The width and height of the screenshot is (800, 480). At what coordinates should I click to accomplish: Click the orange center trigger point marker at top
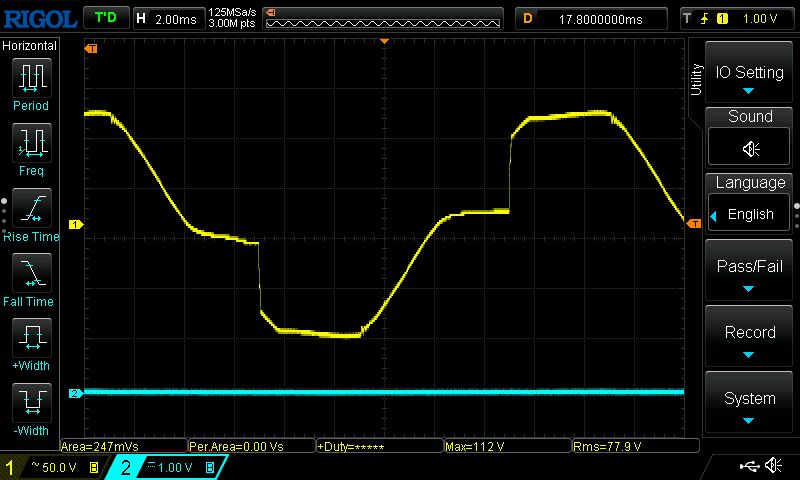(x=385, y=41)
